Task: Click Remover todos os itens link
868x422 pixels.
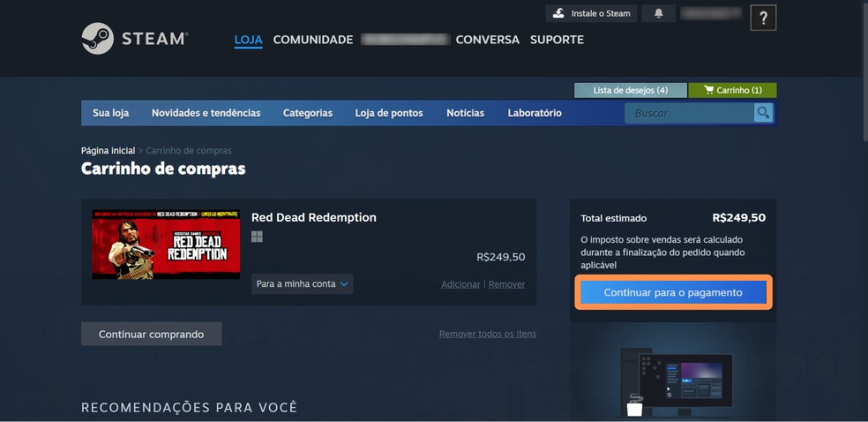Action: 488,334
